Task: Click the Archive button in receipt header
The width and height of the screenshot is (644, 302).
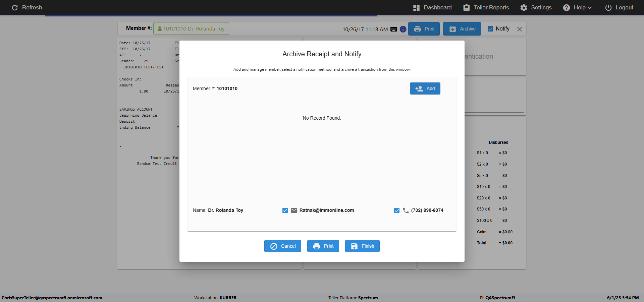Action: click(462, 29)
